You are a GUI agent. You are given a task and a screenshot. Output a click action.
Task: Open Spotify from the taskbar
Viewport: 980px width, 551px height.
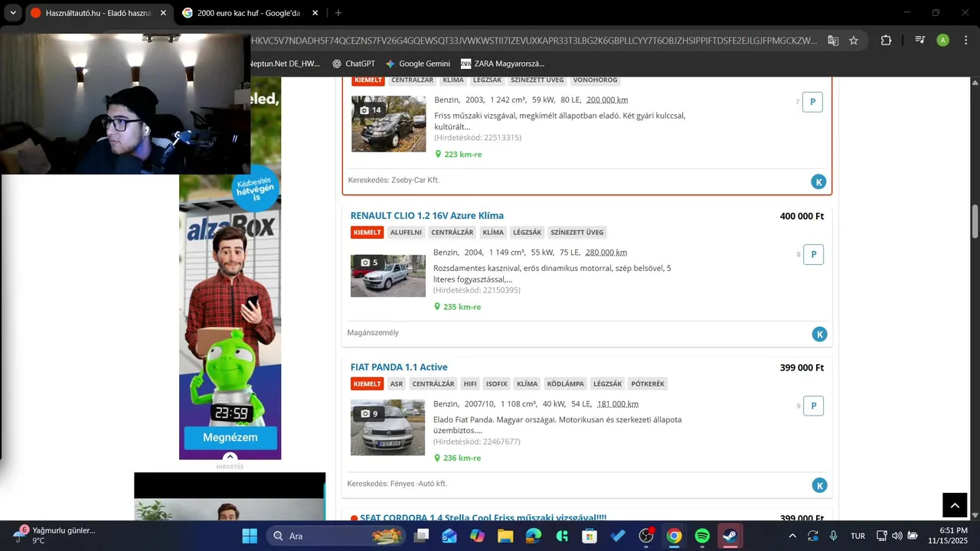coord(702,536)
